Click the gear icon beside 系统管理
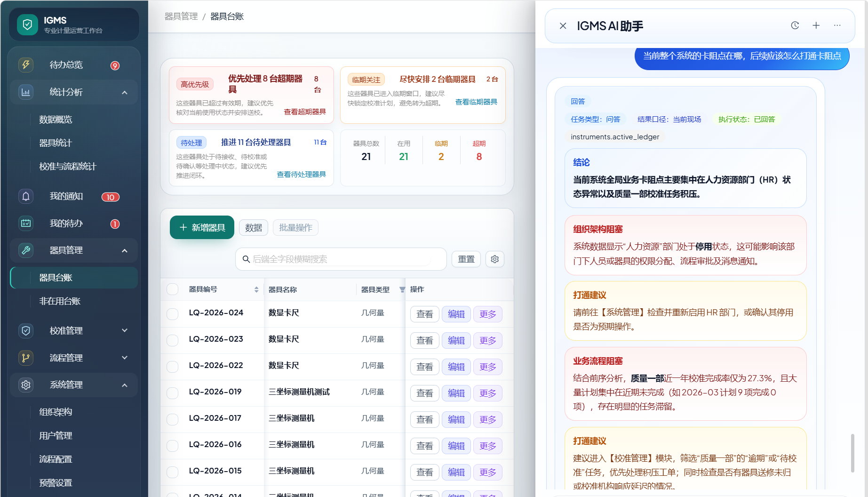Screen dimensions: 868x497 26,385
